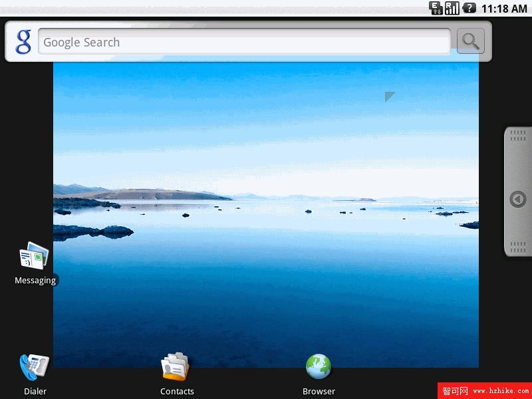Focus the Google Search input field
The width and height of the screenshot is (532, 399).
244,42
